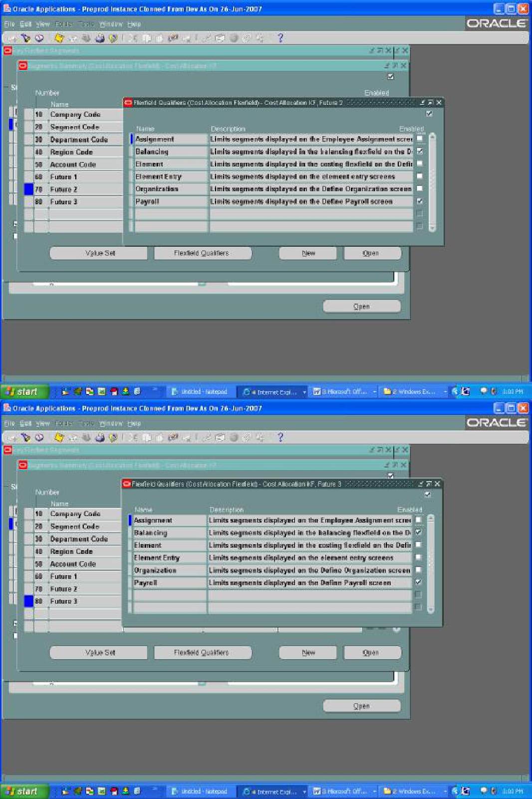Select Organization name field in Future 3 window
The width and height of the screenshot is (532, 799).
169,570
